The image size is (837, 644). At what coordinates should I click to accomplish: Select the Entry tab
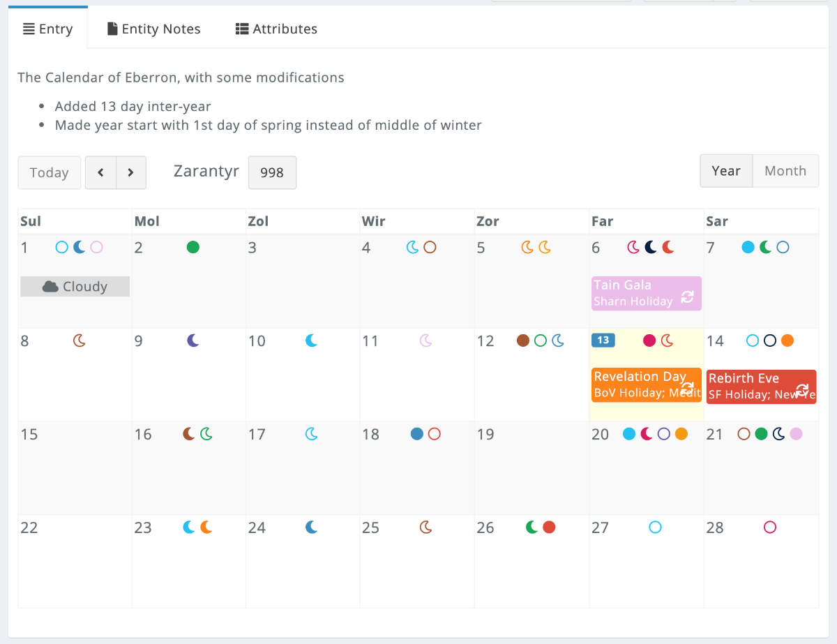[47, 29]
